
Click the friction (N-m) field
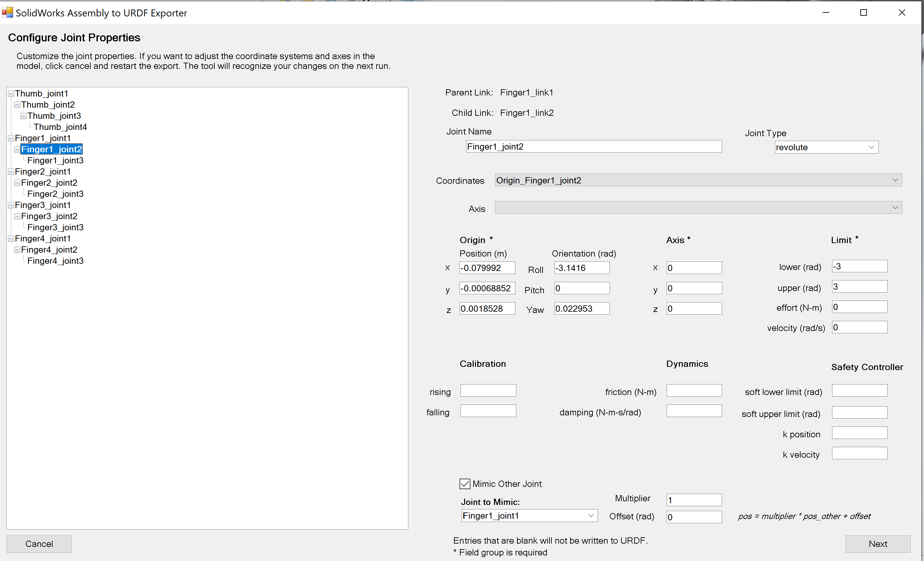(694, 390)
